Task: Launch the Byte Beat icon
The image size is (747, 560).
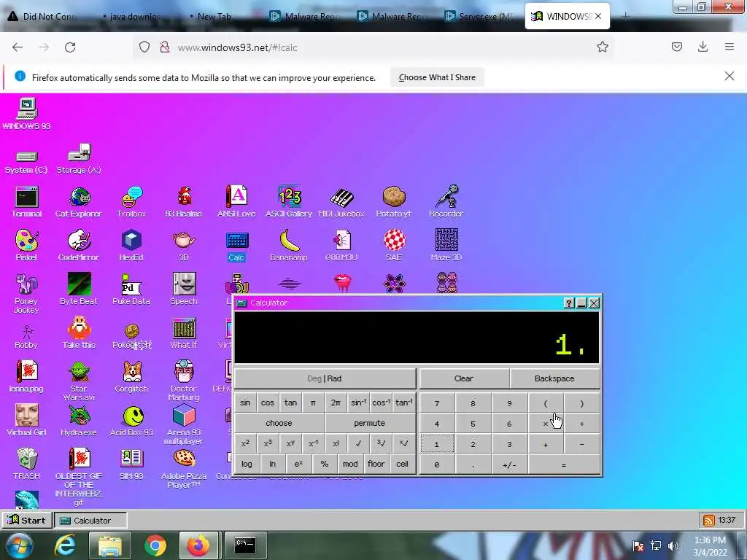Action: coord(79,289)
